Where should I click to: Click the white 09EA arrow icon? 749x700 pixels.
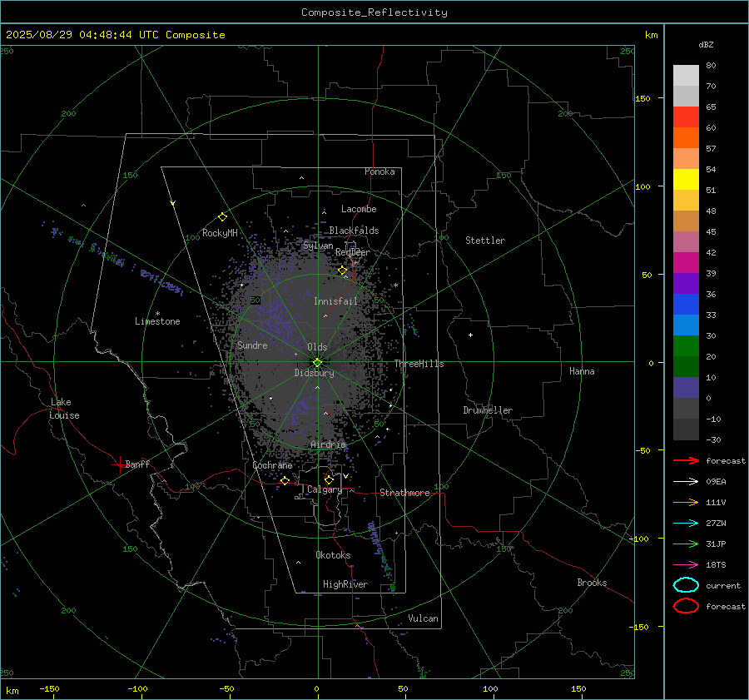(686, 482)
